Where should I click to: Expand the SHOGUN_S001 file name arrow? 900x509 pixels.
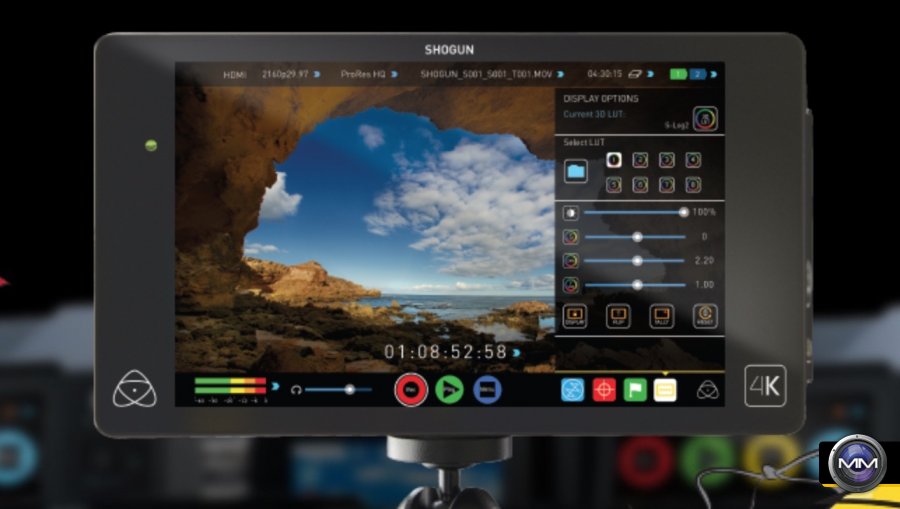[560, 75]
